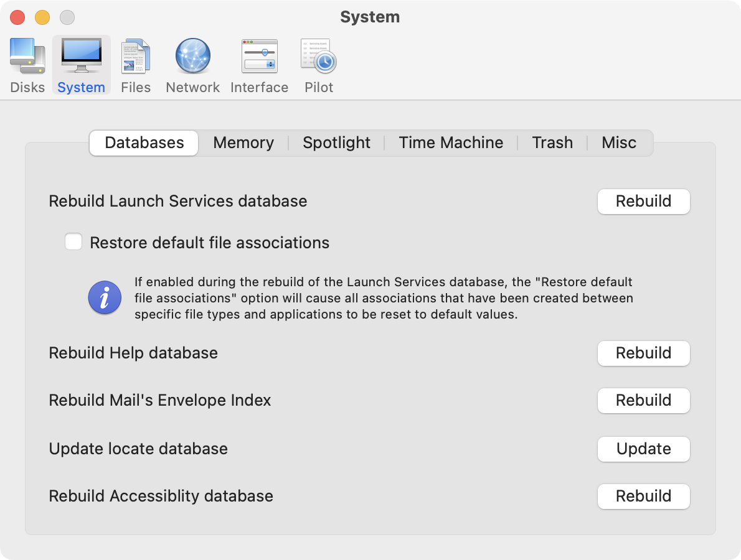The image size is (741, 560).
Task: Enable Restore default file associations checkbox
Action: tap(73, 242)
